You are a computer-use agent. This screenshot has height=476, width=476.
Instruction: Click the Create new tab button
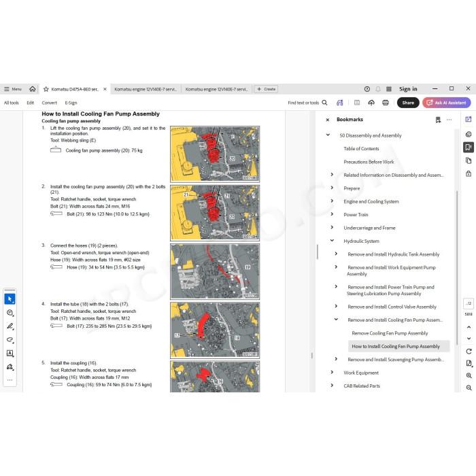pos(267,89)
